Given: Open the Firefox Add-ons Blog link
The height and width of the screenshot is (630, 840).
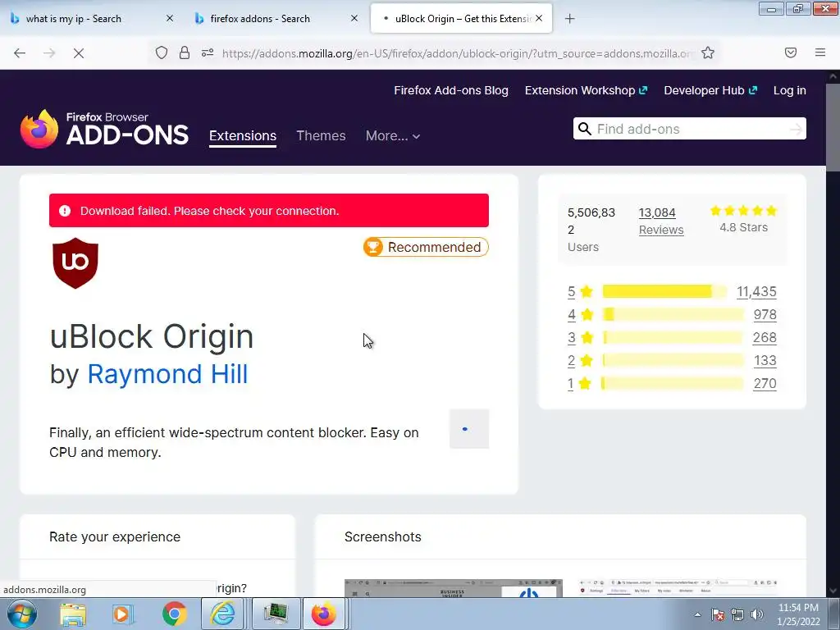Looking at the screenshot, I should pos(451,90).
